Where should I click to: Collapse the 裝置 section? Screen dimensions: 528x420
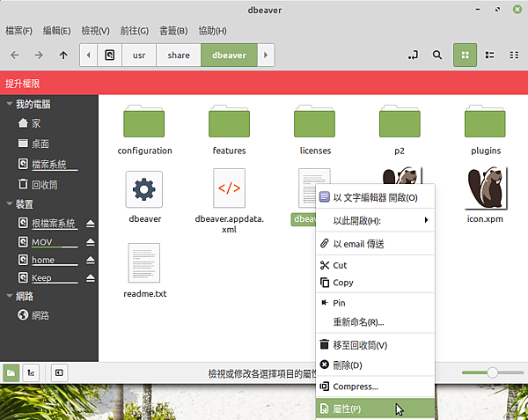(x=10, y=203)
